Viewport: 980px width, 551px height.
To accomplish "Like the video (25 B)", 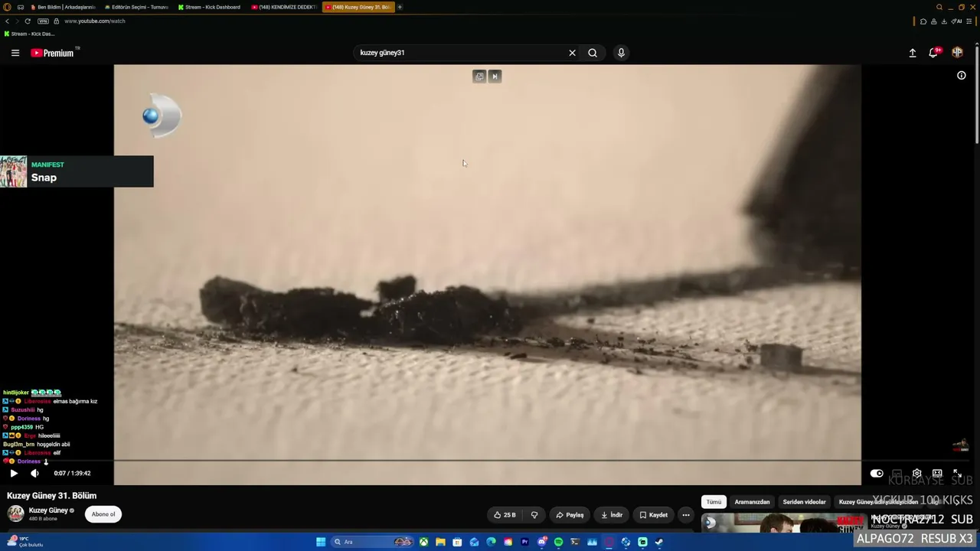I will (505, 515).
